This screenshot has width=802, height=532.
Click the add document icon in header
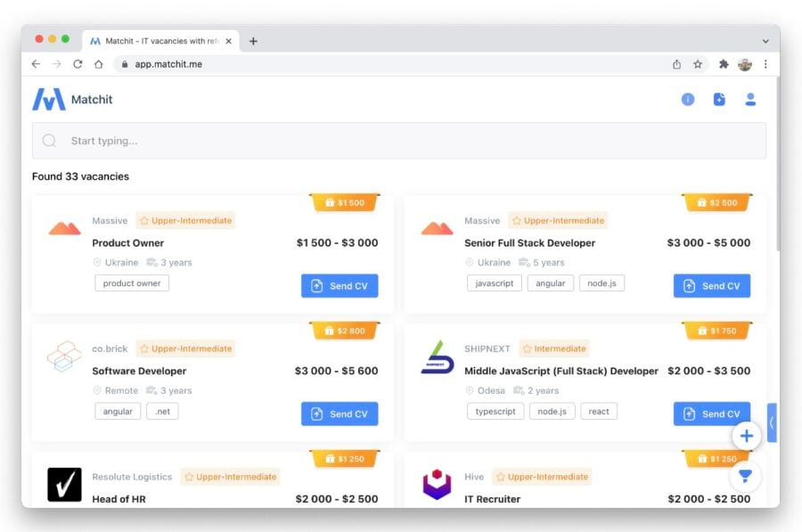coord(719,99)
